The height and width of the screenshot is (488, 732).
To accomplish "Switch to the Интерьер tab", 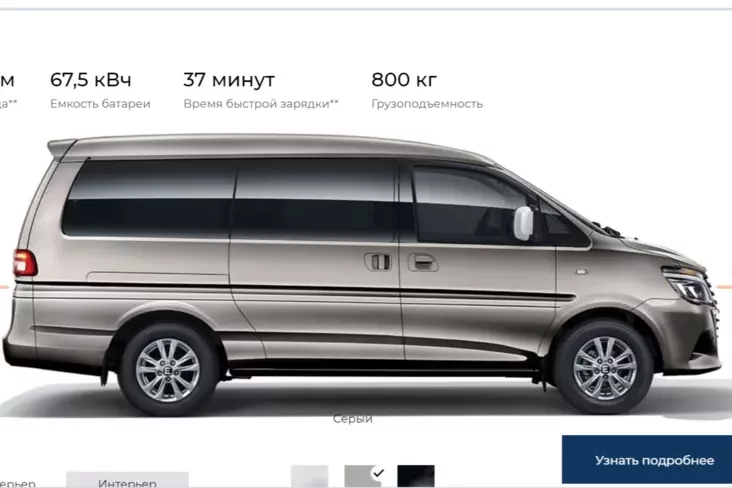I will (127, 480).
